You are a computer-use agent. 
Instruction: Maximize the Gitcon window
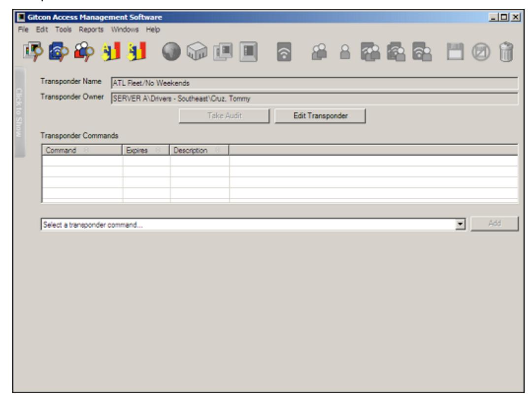tap(504, 17)
